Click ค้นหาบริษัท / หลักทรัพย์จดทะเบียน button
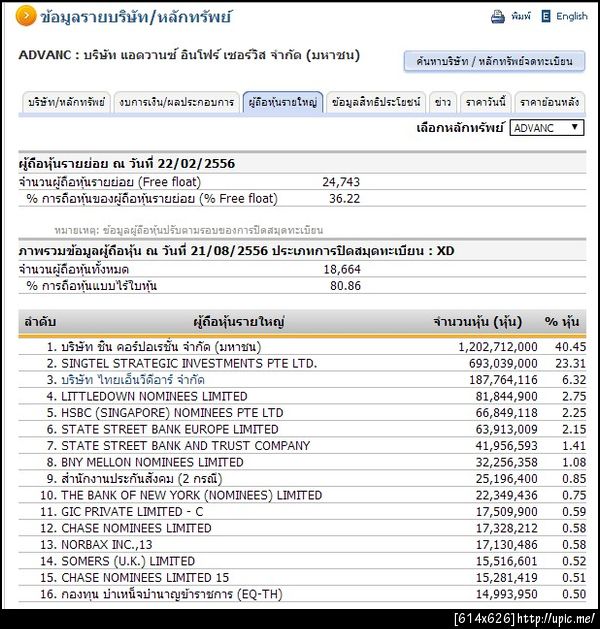The width and height of the screenshot is (600, 629). click(494, 61)
